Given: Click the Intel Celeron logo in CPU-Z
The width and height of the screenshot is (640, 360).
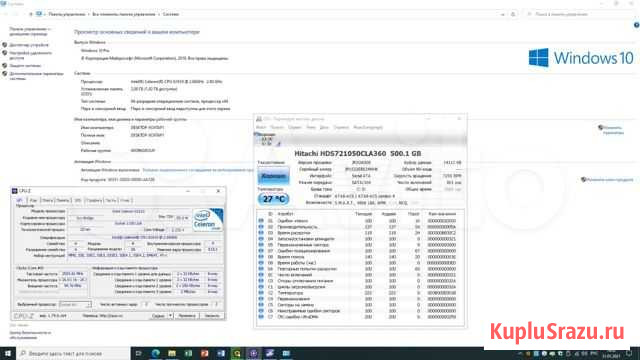Looking at the screenshot, I should click(x=208, y=220).
